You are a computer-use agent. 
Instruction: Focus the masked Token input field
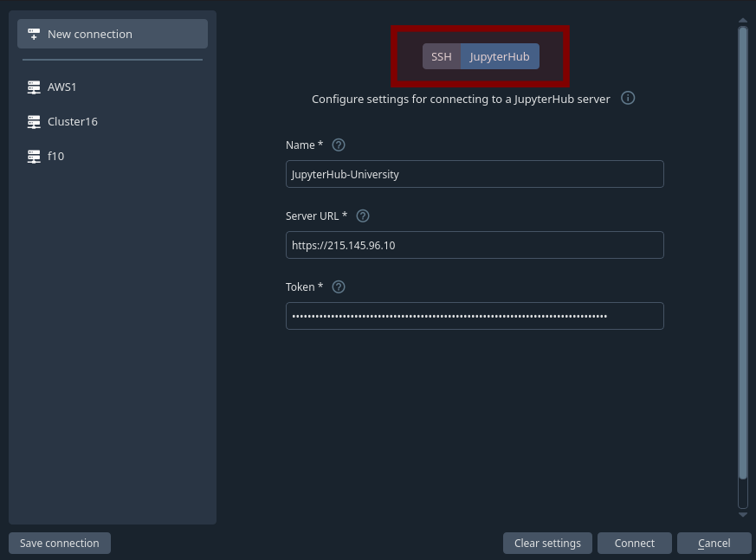pos(475,316)
